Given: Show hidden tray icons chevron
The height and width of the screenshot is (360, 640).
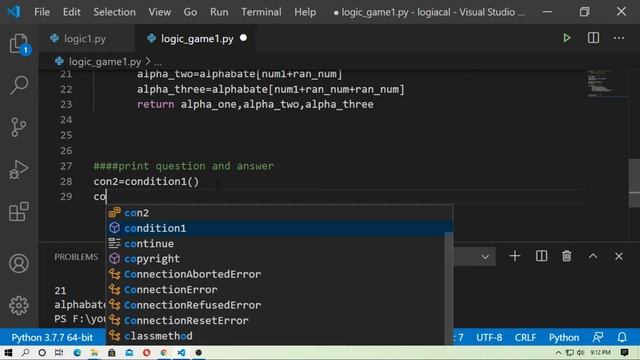Looking at the screenshot, I should [x=558, y=353].
